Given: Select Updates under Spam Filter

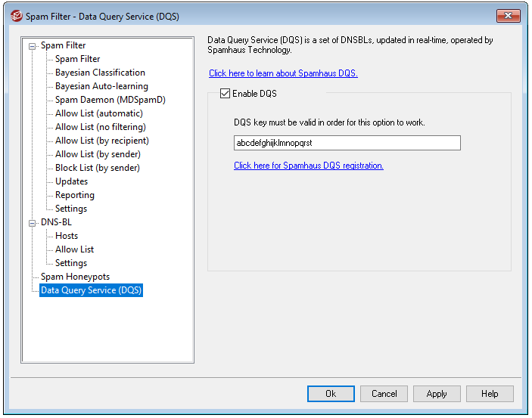Looking at the screenshot, I should click(71, 181).
